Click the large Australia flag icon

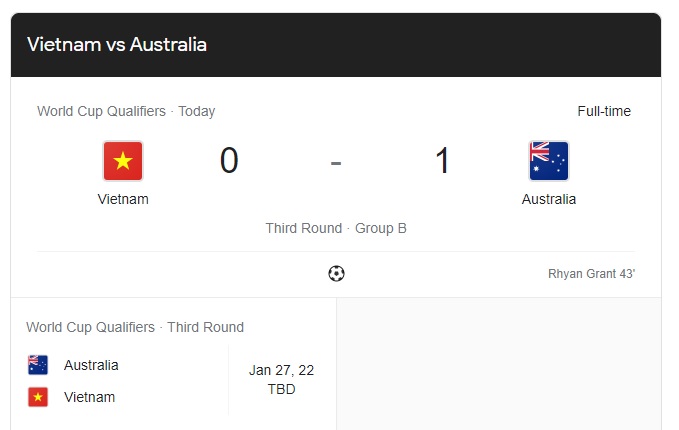549,161
